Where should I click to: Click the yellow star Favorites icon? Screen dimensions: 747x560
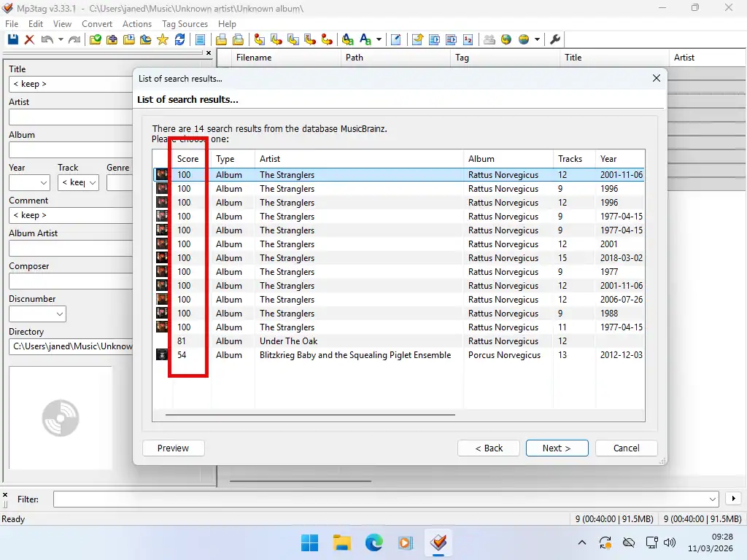point(163,39)
